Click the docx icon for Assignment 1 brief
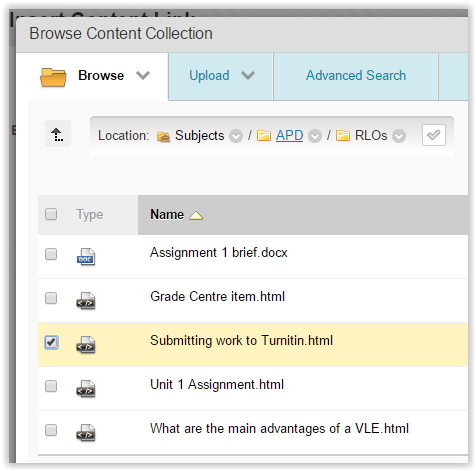The image size is (476, 471). (86, 257)
